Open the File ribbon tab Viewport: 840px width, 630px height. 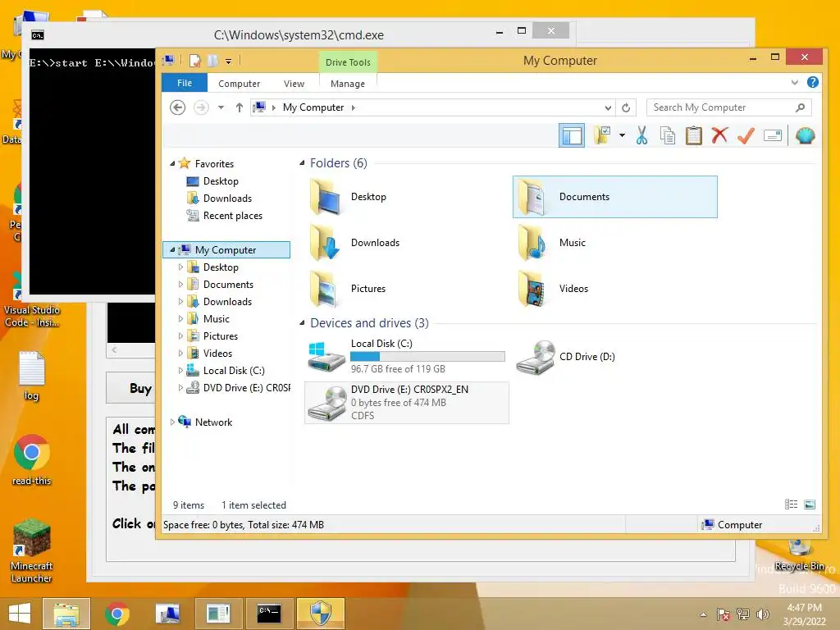click(185, 83)
